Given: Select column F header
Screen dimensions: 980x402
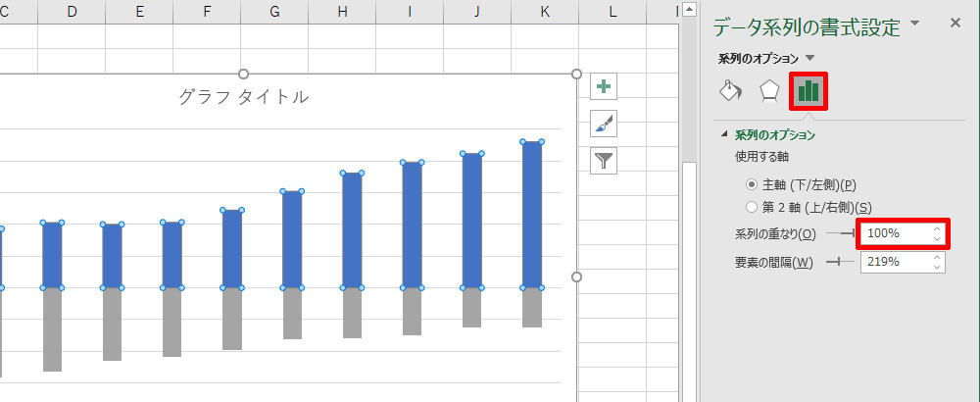Looking at the screenshot, I should click(207, 11).
